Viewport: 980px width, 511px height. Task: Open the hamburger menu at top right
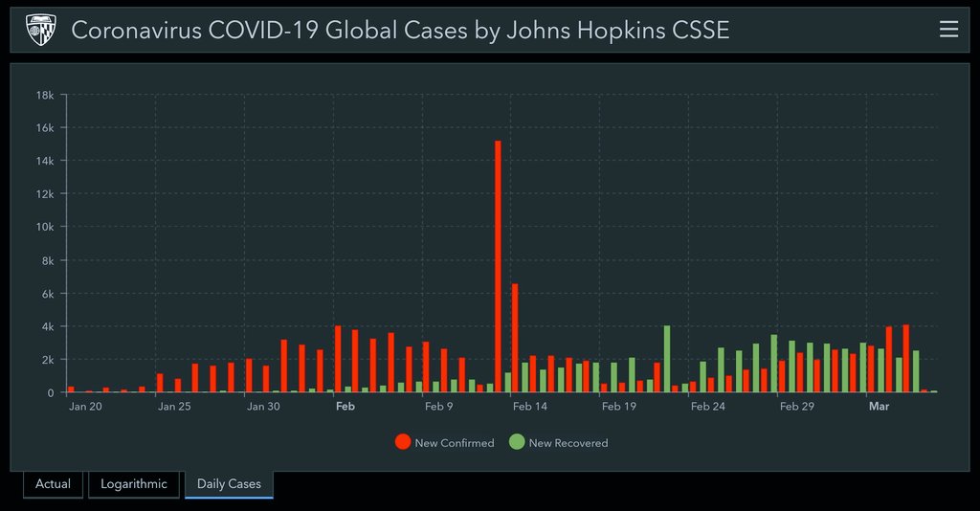[x=948, y=30]
